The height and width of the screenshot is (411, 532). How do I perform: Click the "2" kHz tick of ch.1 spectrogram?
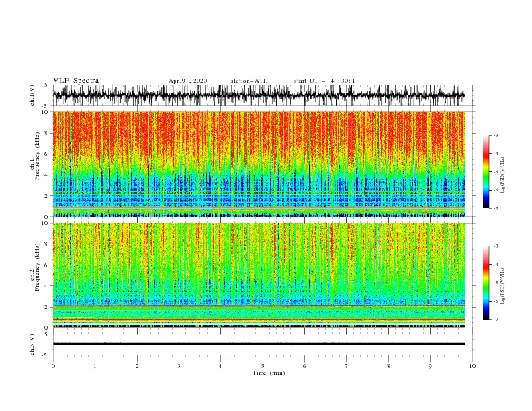pos(46,196)
